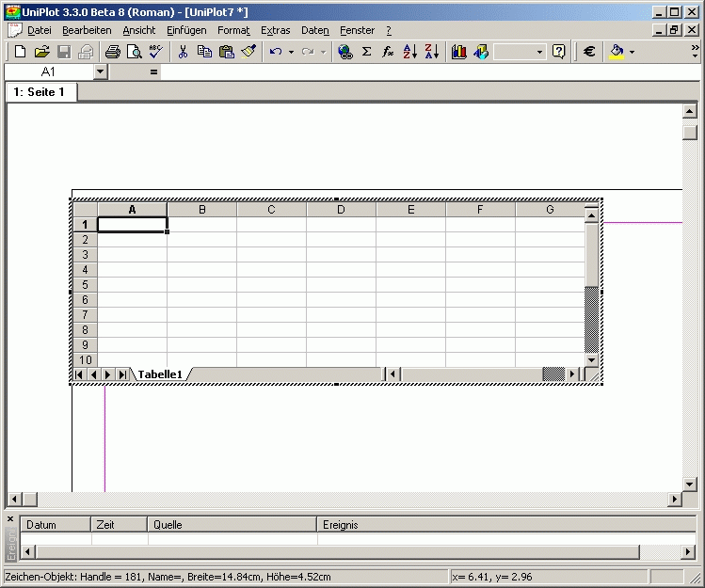Open the Einfügen menu

(185, 30)
